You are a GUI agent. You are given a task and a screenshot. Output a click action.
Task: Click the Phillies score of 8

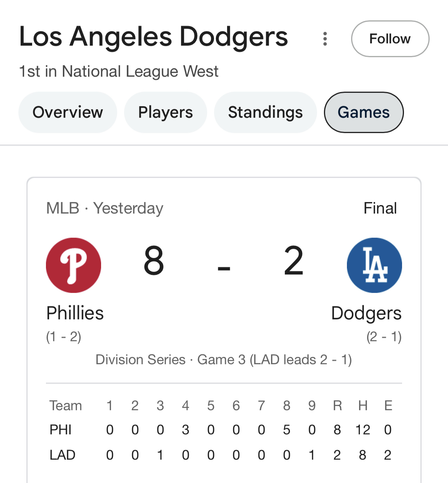(x=154, y=261)
